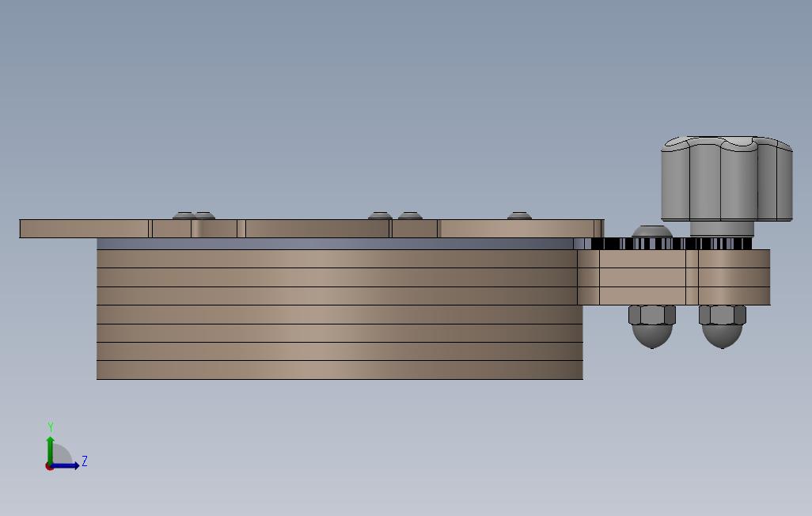Select the acorn nut nearer the cylinder body
Viewport: 812px width, 516px height.
point(652,326)
